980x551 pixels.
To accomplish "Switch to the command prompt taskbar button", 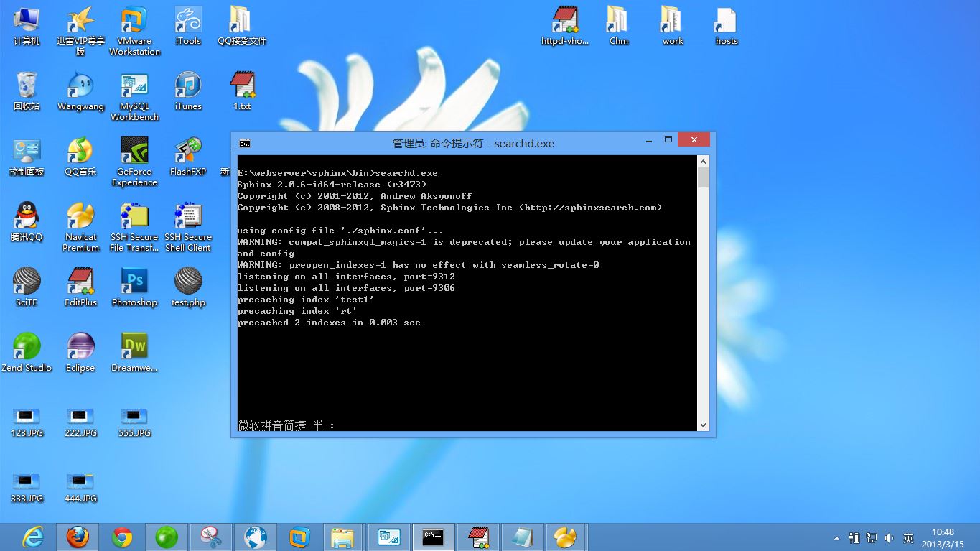I will click(x=433, y=537).
